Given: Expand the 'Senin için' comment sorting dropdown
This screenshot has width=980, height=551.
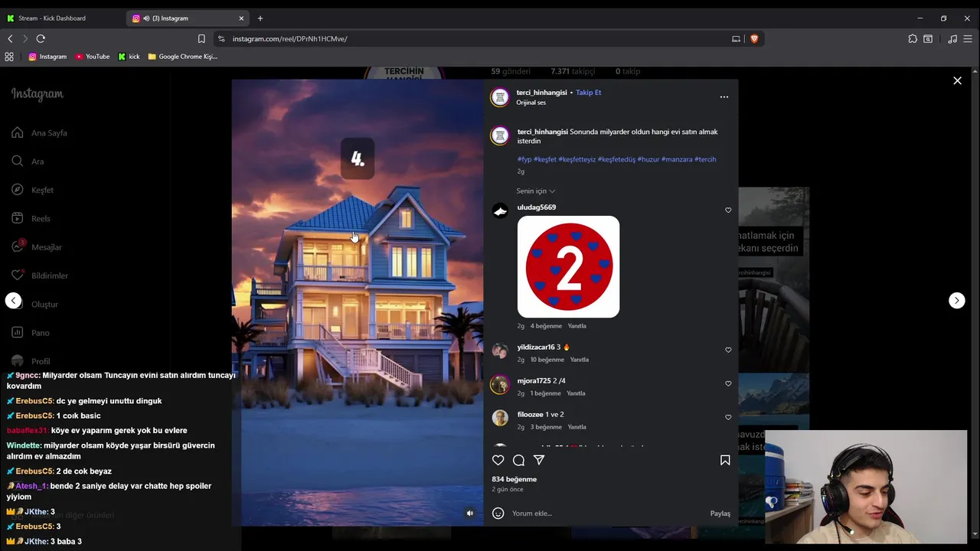Looking at the screenshot, I should pyautogui.click(x=535, y=191).
